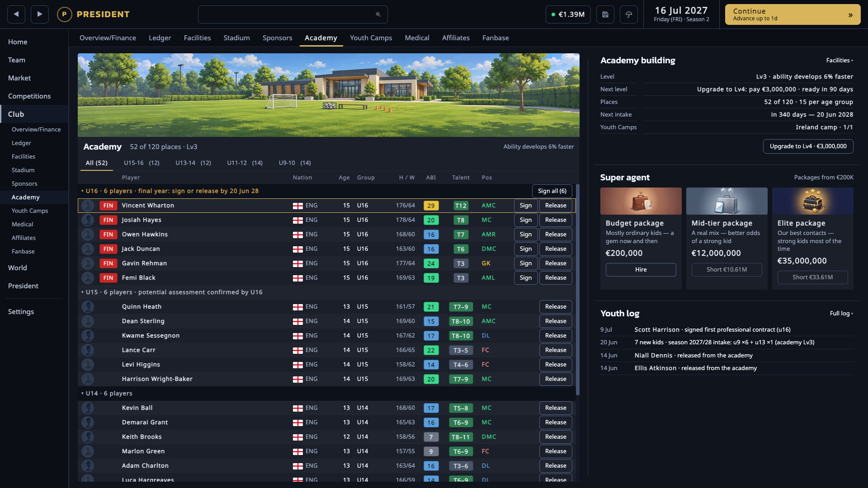The image size is (868, 488).
Task: Collapse the U16 players group
Action: (82, 191)
